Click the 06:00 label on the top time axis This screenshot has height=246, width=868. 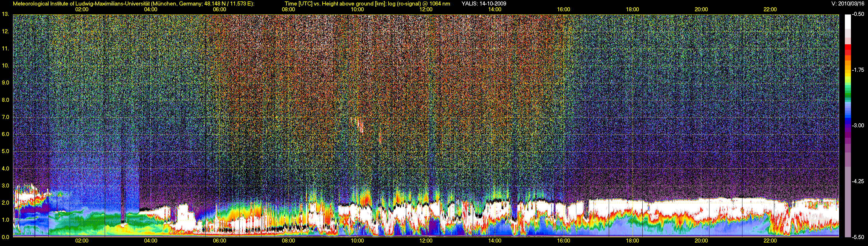coord(219,10)
